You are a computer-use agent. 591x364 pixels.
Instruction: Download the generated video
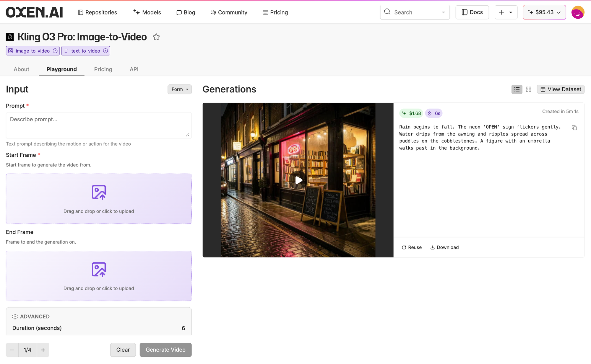click(444, 247)
